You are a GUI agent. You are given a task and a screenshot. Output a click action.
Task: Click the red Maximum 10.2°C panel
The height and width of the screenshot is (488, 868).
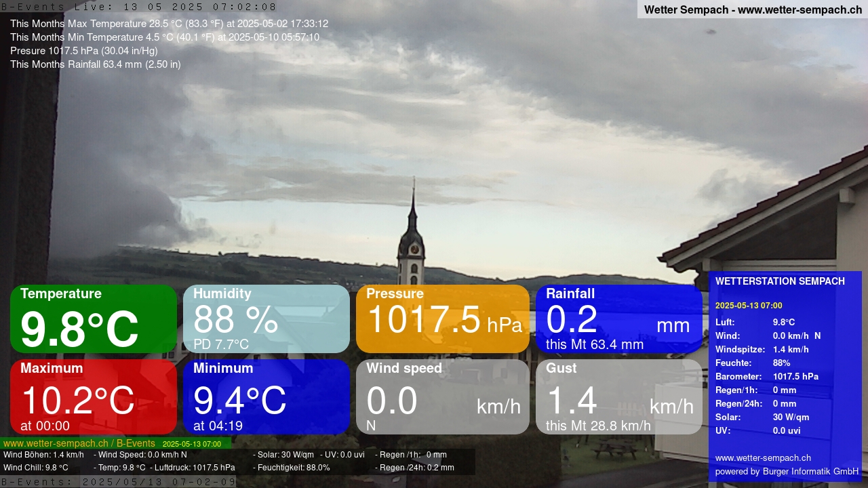[94, 396]
